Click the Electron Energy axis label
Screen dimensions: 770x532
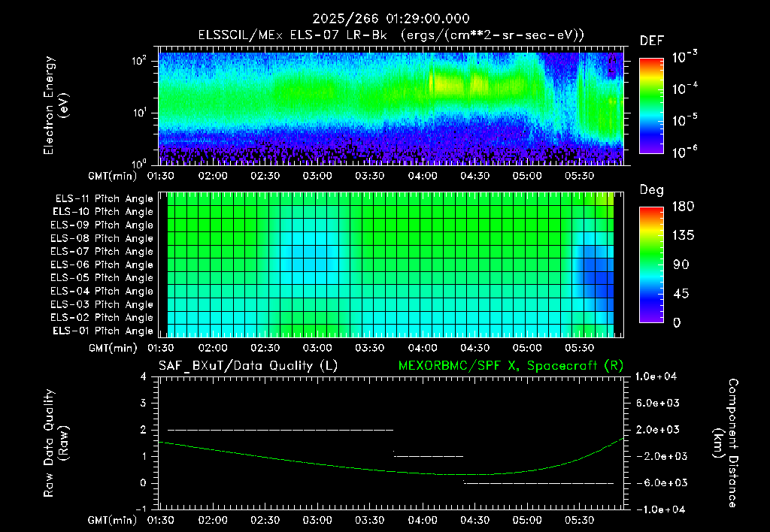point(56,105)
